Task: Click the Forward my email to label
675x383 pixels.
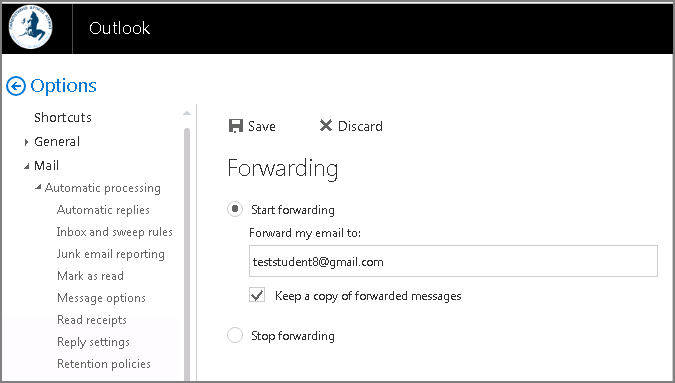Action: (x=305, y=233)
